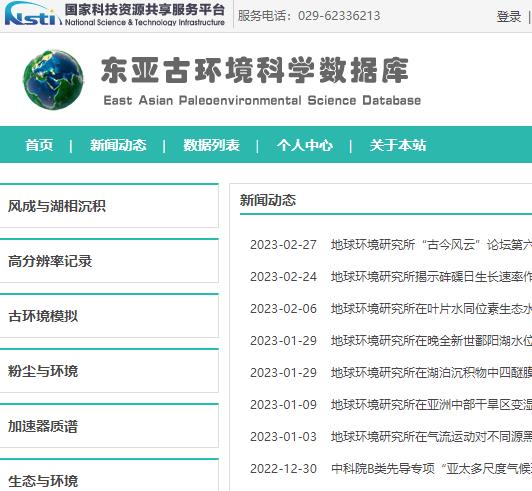Click the East Asian Paleoenvironmental Science Database subtitle
532x491 pixels.
tap(262, 100)
